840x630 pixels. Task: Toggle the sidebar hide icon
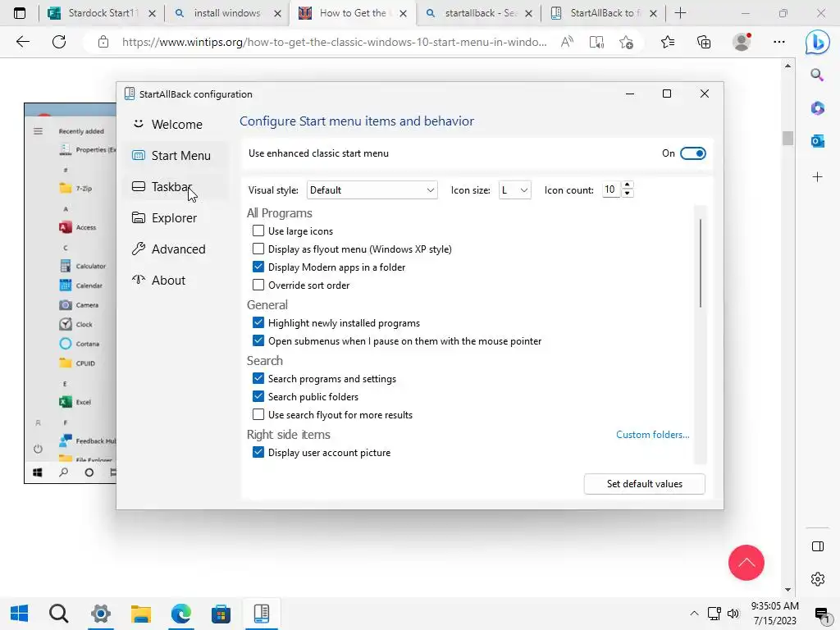[818, 546]
